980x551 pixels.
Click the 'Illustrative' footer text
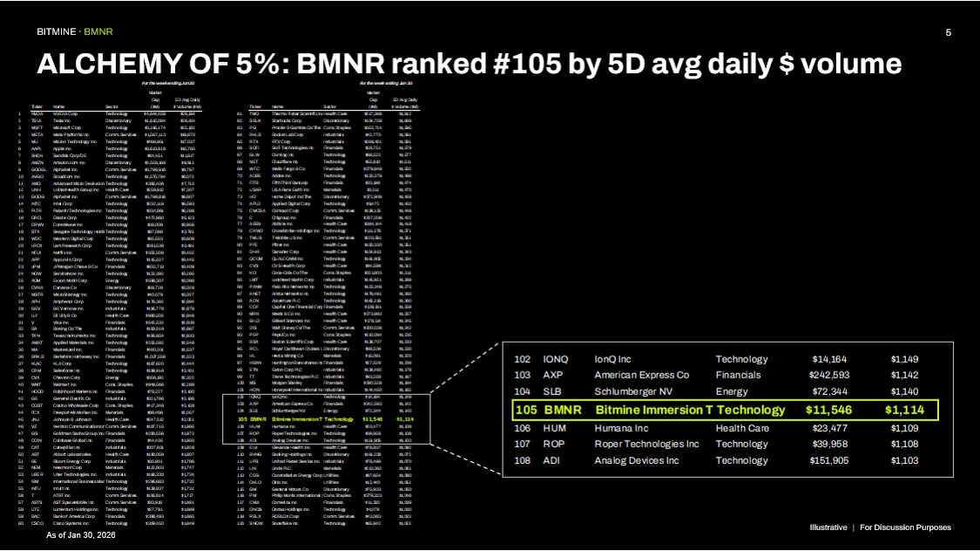click(828, 527)
